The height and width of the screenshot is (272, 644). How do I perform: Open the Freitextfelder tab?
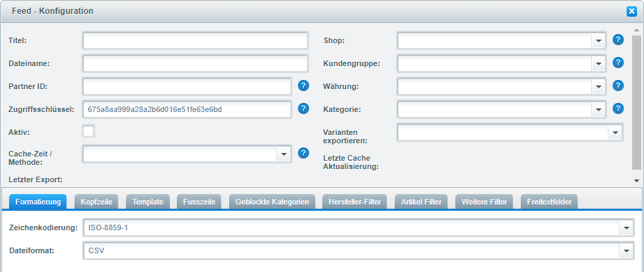(549, 202)
